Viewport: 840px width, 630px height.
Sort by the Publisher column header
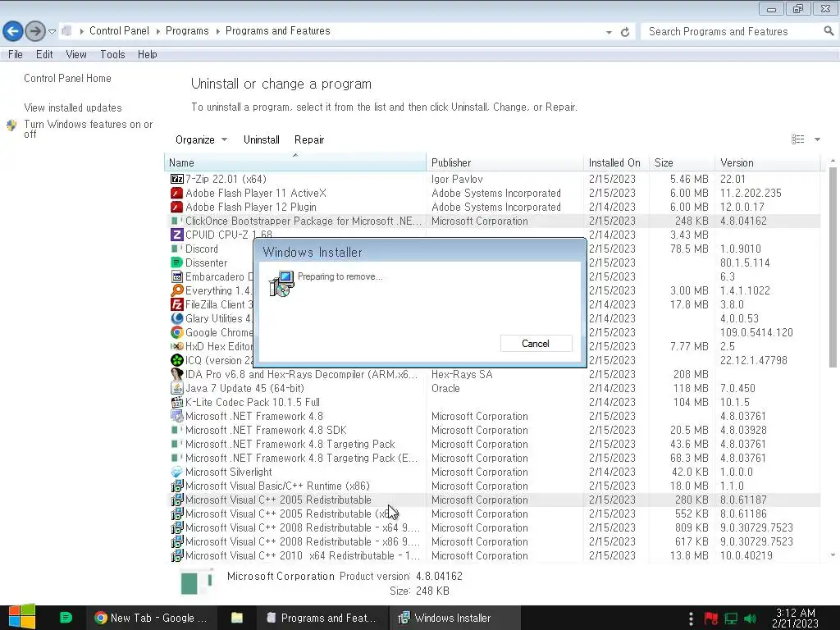(504, 162)
